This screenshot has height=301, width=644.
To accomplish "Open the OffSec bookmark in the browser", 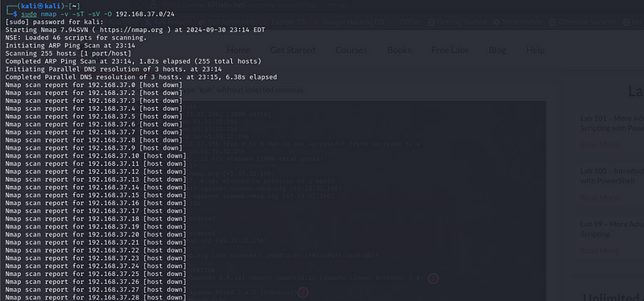I will click(407, 23).
